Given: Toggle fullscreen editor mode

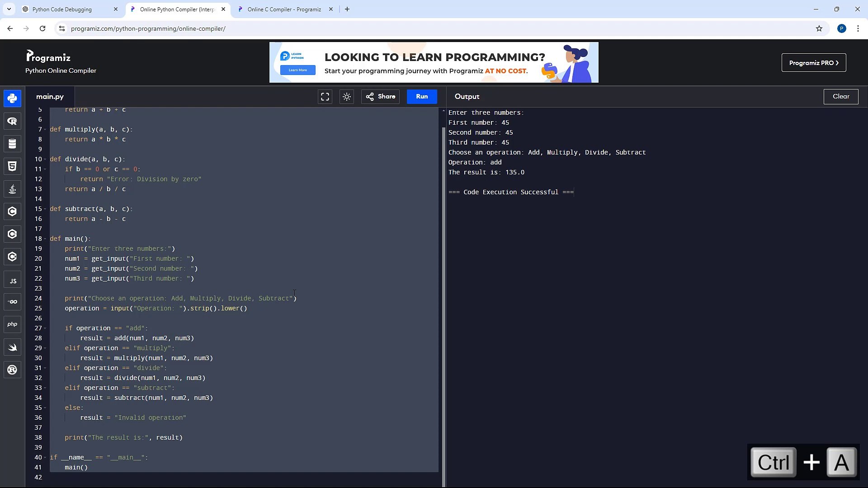Looking at the screenshot, I should (325, 96).
